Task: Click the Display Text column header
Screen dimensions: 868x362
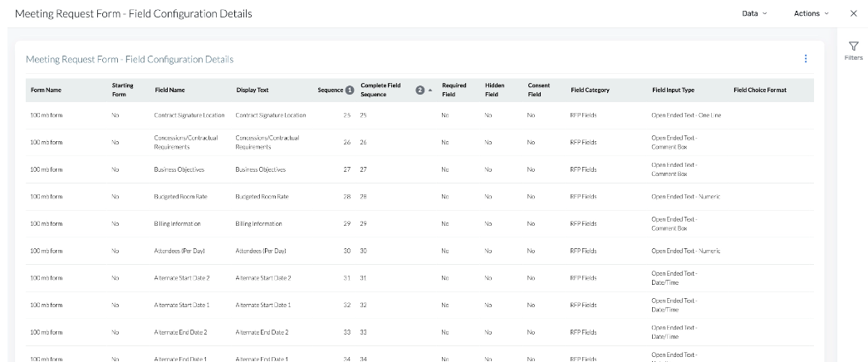Action: [253, 90]
